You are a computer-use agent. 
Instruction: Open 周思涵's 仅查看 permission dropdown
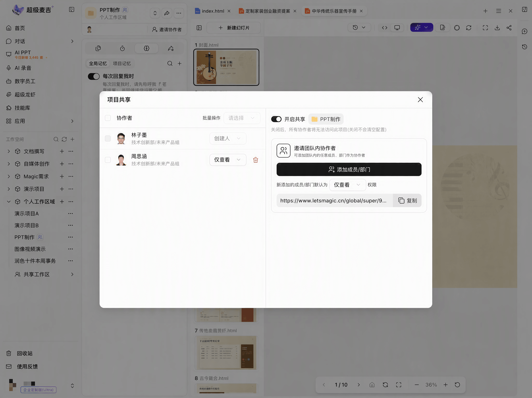tap(228, 160)
